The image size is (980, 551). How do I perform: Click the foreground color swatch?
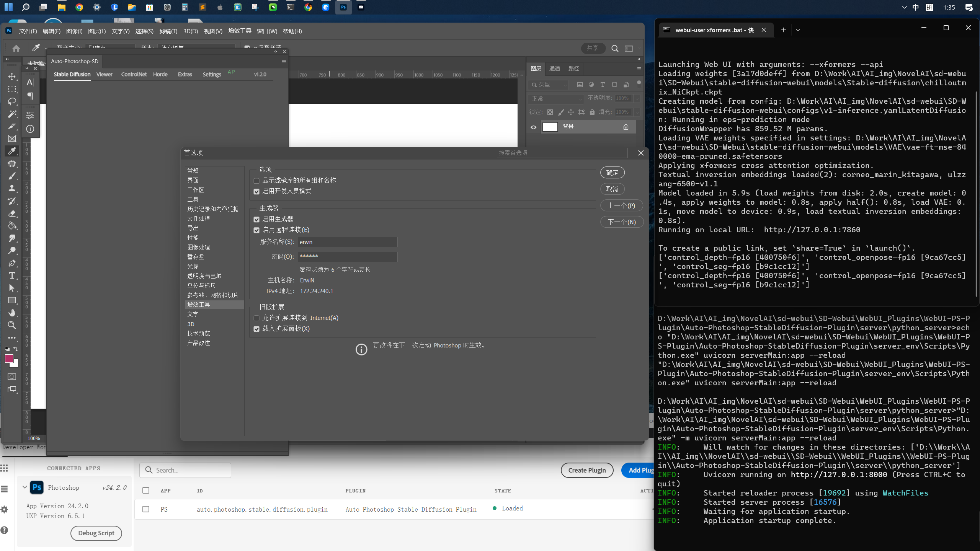pos(9,359)
